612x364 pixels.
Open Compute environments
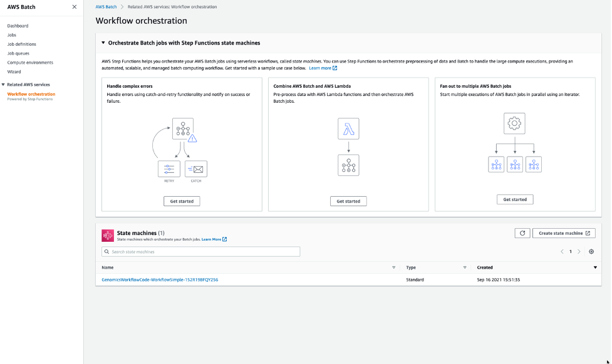tap(30, 63)
